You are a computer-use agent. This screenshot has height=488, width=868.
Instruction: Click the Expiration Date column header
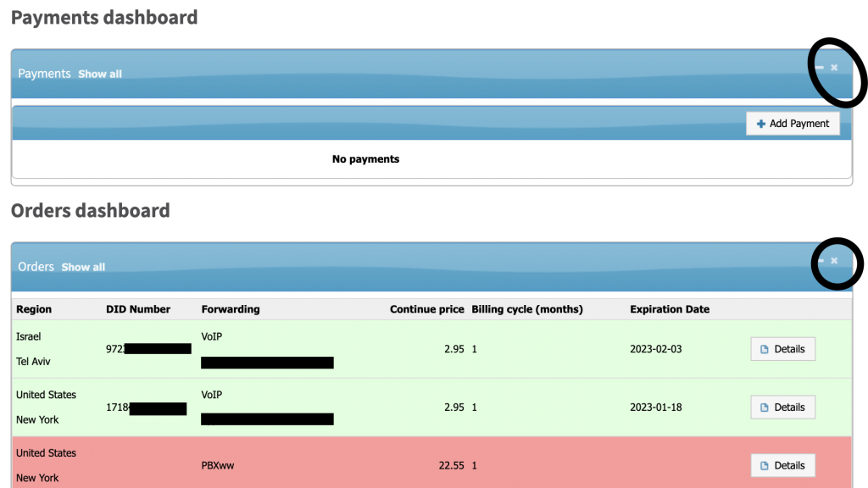point(670,309)
